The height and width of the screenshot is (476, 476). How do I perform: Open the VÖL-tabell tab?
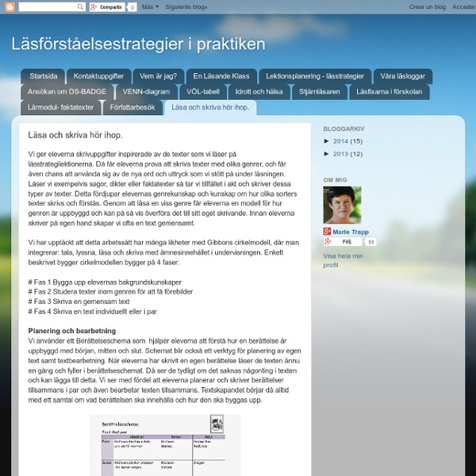click(x=203, y=92)
